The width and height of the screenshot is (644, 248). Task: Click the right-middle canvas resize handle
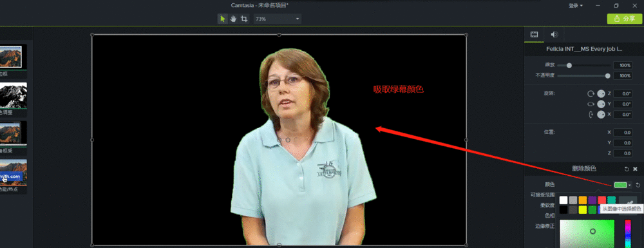(466, 140)
